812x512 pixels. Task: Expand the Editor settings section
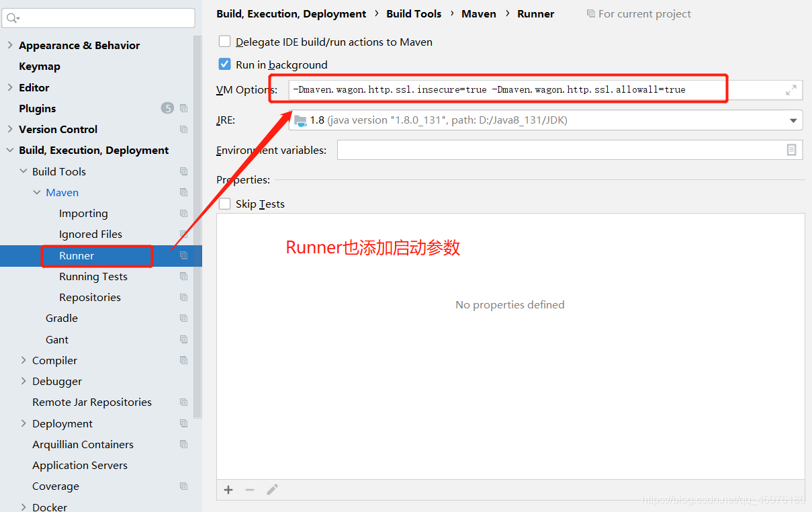click(10, 87)
